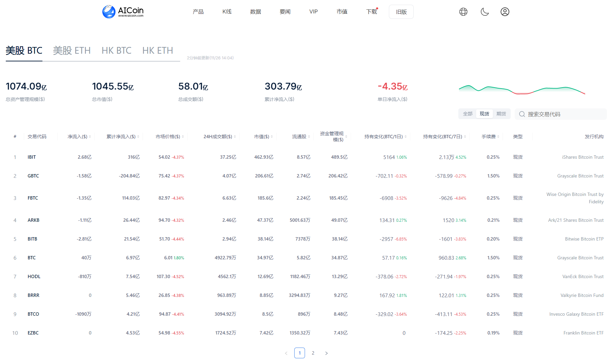Open the 市值 menu item
This screenshot has height=364, width=612.
coord(342,12)
